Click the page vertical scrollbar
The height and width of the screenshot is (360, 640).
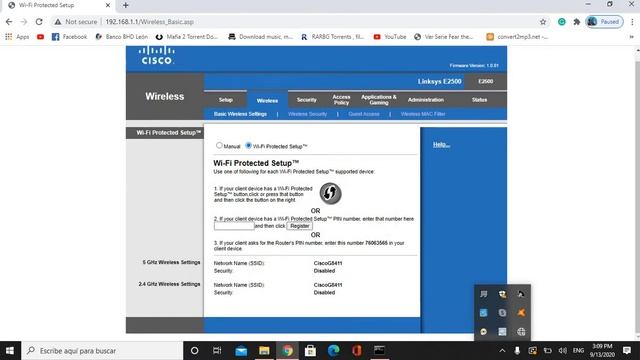click(638, 194)
